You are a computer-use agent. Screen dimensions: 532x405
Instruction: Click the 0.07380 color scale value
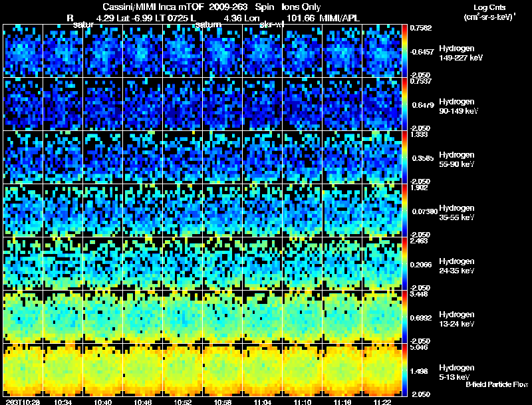tap(425, 211)
